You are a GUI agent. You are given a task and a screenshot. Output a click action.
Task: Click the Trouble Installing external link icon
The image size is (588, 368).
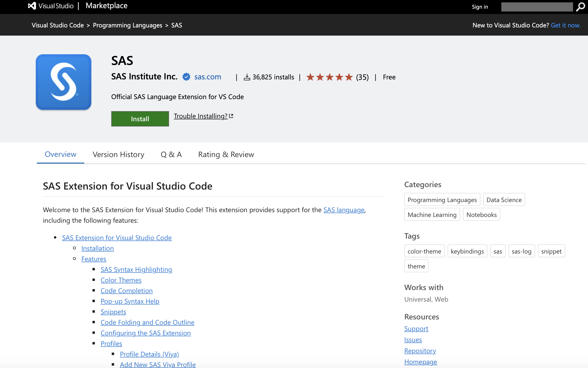click(x=231, y=116)
